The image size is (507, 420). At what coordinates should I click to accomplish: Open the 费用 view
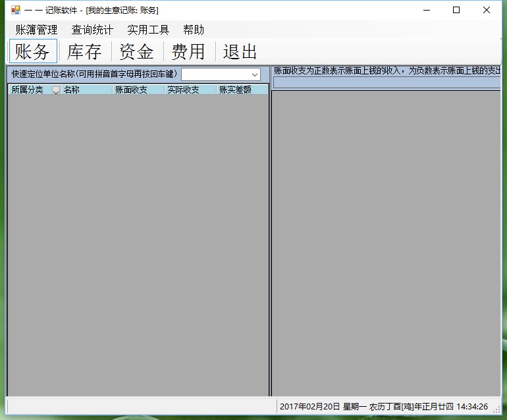click(189, 51)
